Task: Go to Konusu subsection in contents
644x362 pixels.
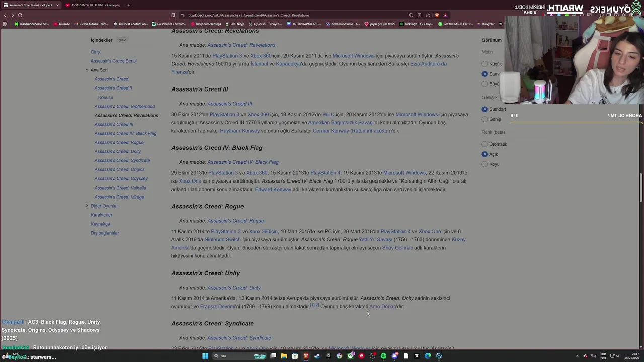Action: pos(106,97)
